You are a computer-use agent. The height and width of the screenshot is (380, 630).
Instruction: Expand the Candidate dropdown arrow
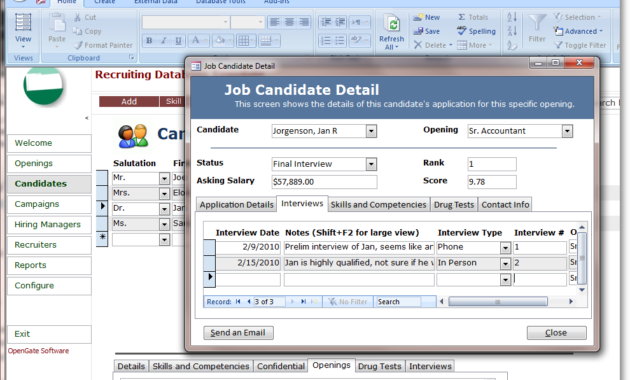371,131
